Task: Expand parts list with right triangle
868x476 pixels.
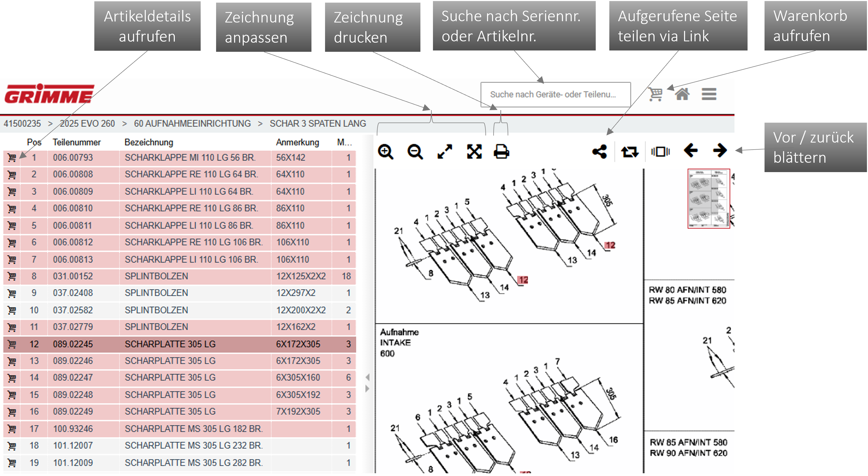Action: point(367,389)
